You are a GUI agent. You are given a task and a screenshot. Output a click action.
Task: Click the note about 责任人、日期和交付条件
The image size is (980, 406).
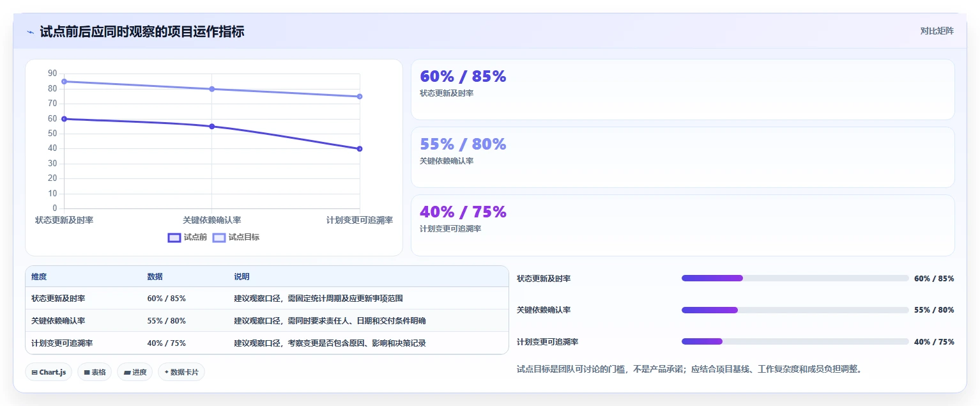click(330, 321)
